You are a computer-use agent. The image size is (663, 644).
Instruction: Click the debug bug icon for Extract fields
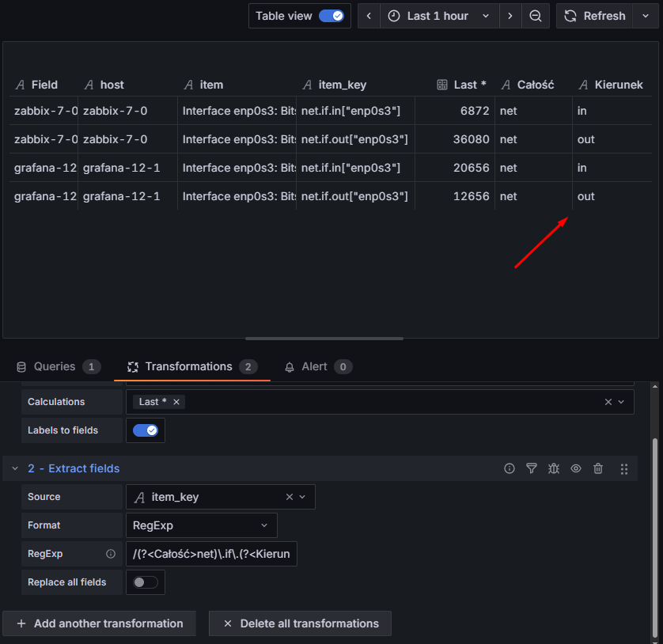554,468
